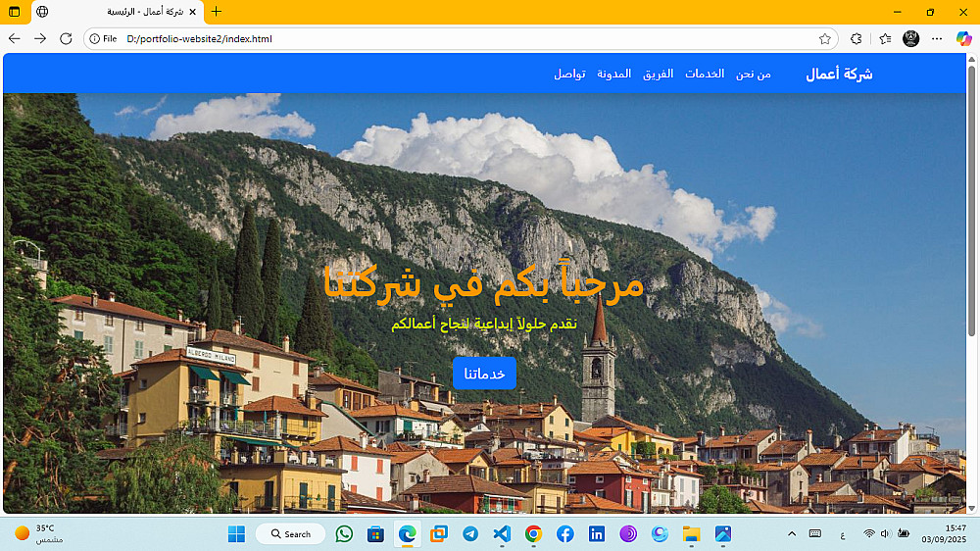Open the weather widget 35°C
Viewport: 980px width, 551px height.
click(x=39, y=533)
